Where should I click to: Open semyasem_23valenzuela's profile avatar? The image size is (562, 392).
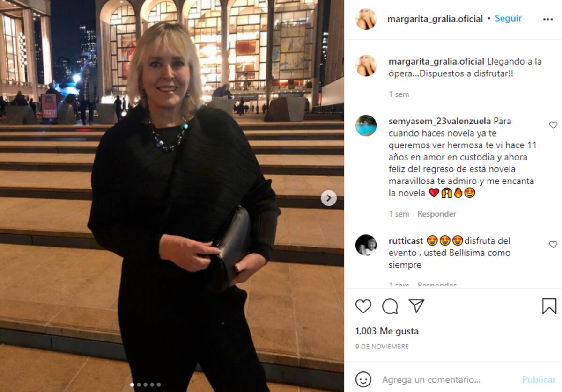366,125
